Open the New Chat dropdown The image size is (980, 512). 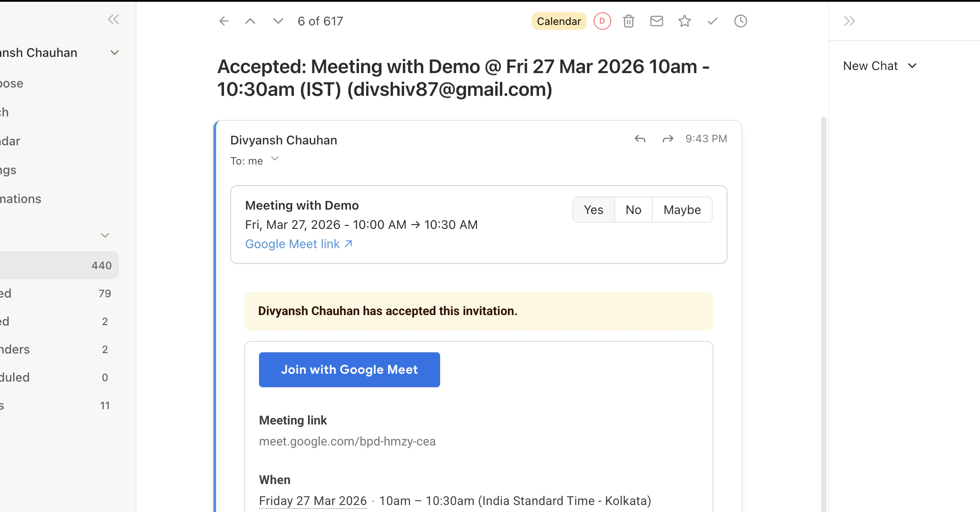click(880, 66)
